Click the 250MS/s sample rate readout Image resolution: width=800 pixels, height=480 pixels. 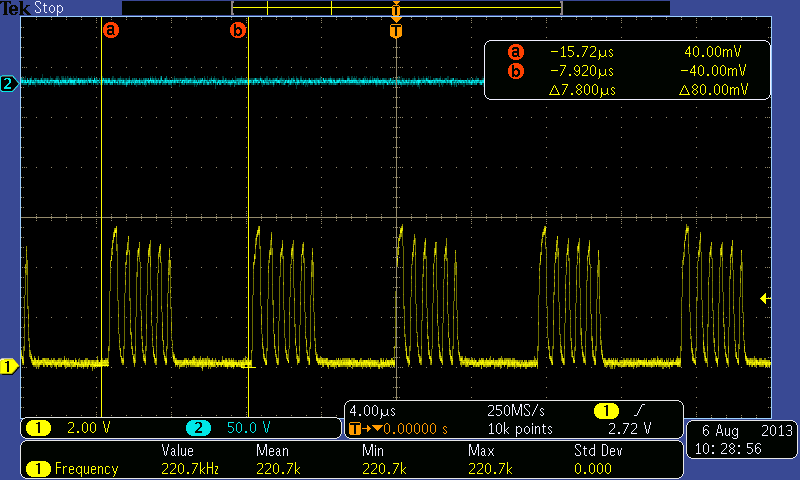tap(516, 411)
